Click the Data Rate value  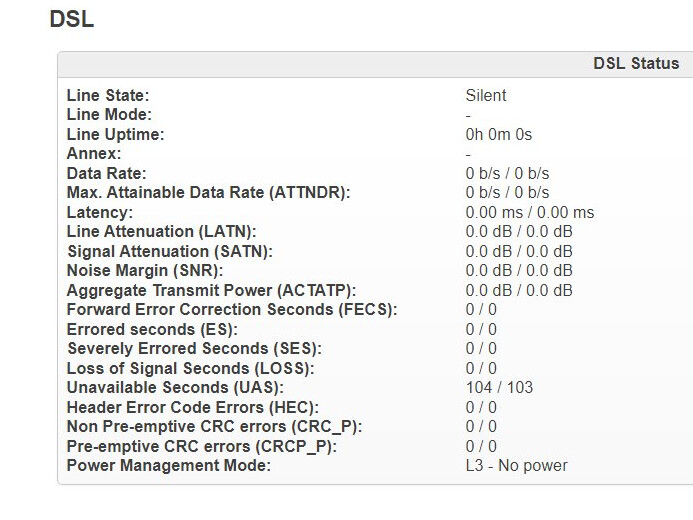[507, 173]
